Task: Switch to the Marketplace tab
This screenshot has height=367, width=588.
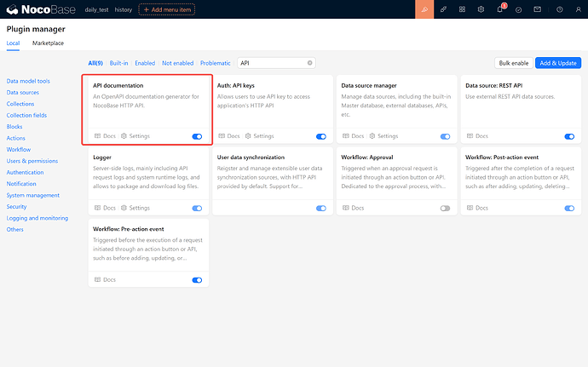Action: 48,43
